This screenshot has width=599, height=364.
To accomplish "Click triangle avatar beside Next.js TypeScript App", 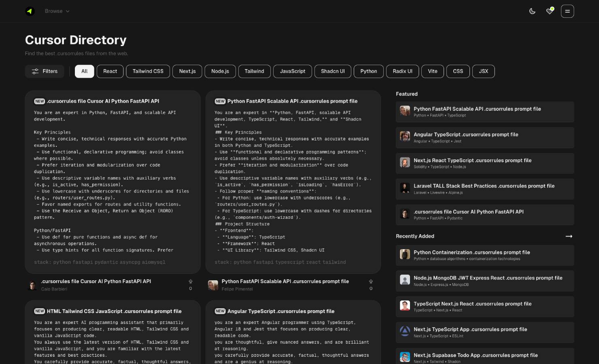I will [405, 331].
